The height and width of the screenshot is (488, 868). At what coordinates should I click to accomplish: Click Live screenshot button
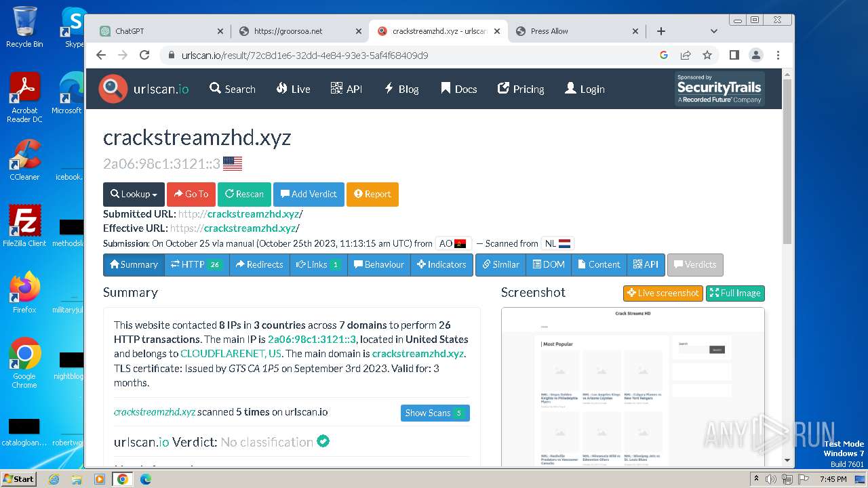pos(663,293)
